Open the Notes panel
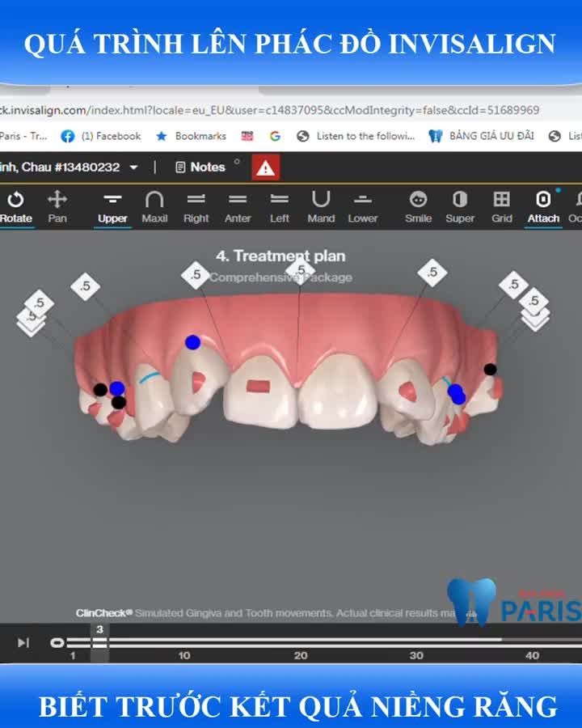The height and width of the screenshot is (728, 582). [200, 167]
